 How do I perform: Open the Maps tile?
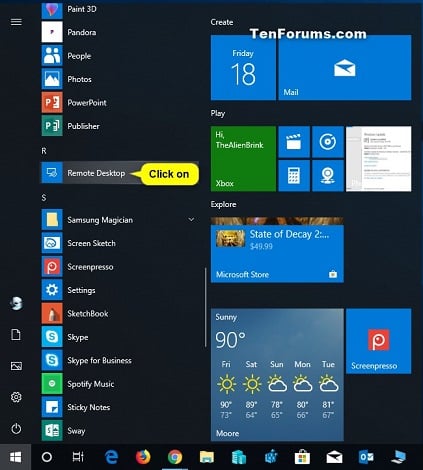click(x=328, y=175)
